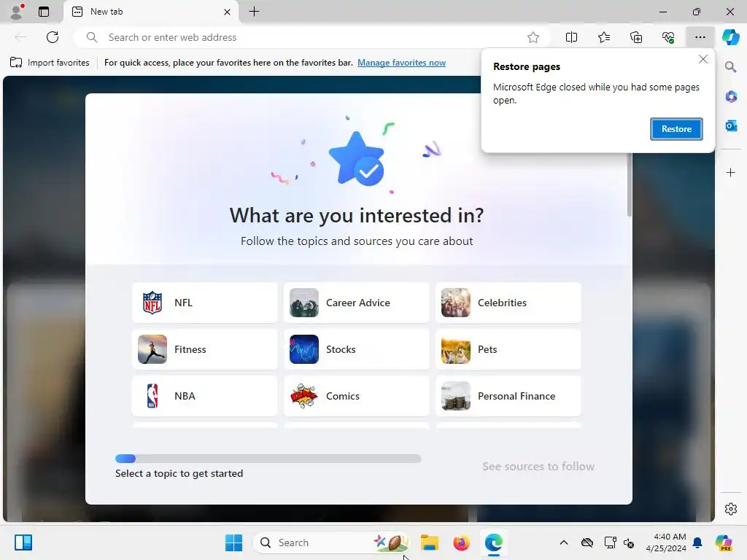Click Import favorites
The height and width of the screenshot is (560, 747).
[50, 63]
